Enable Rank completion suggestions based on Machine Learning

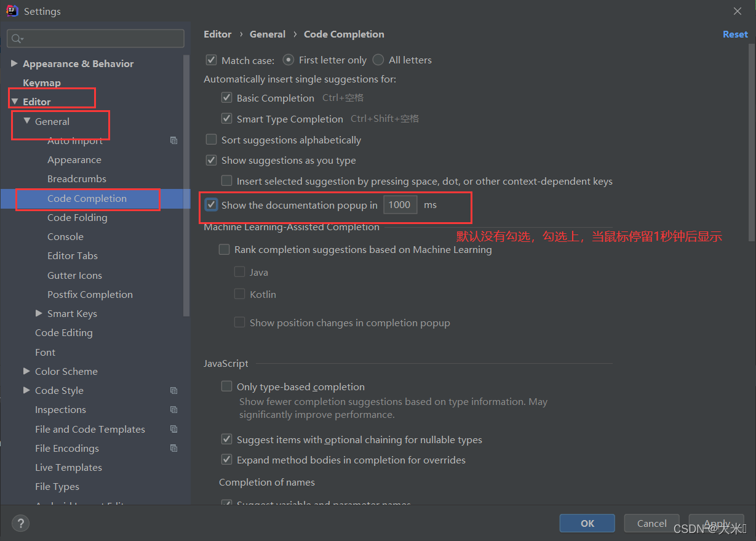pos(225,249)
